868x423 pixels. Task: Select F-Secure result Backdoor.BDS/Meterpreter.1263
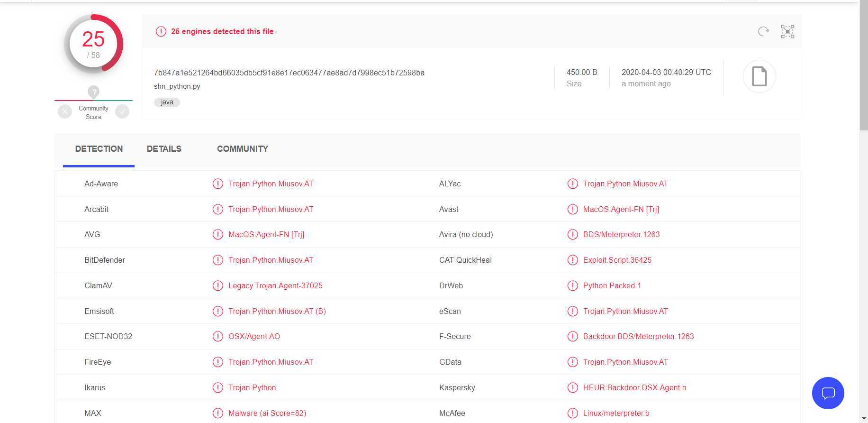638,336
